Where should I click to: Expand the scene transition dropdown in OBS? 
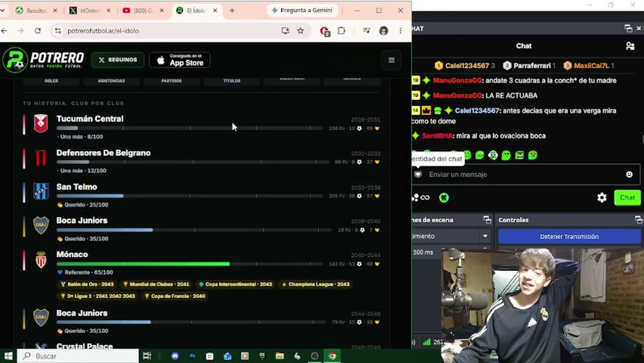pos(485,236)
